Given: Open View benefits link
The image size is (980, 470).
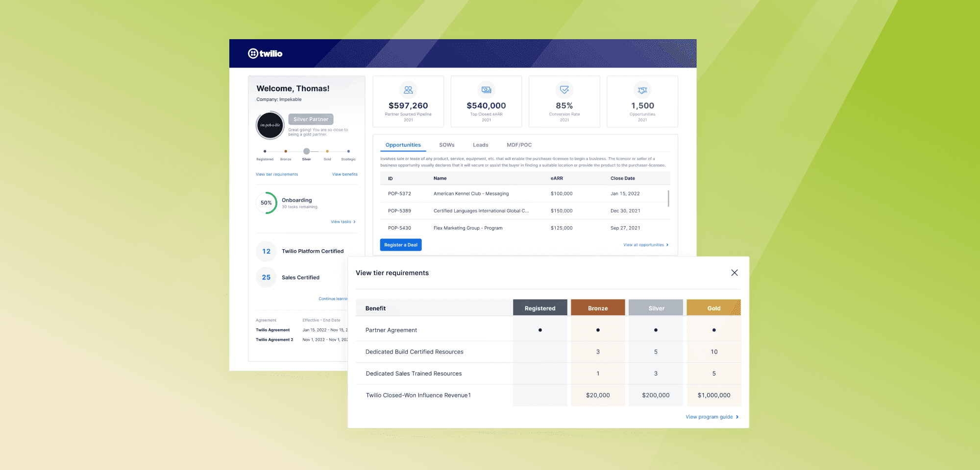Looking at the screenshot, I should (x=345, y=174).
